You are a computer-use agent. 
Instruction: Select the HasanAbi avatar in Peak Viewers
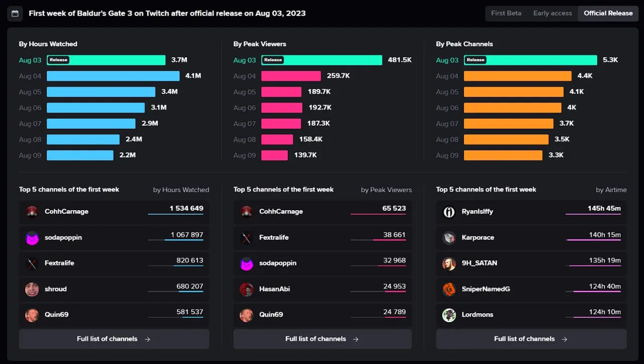247,289
